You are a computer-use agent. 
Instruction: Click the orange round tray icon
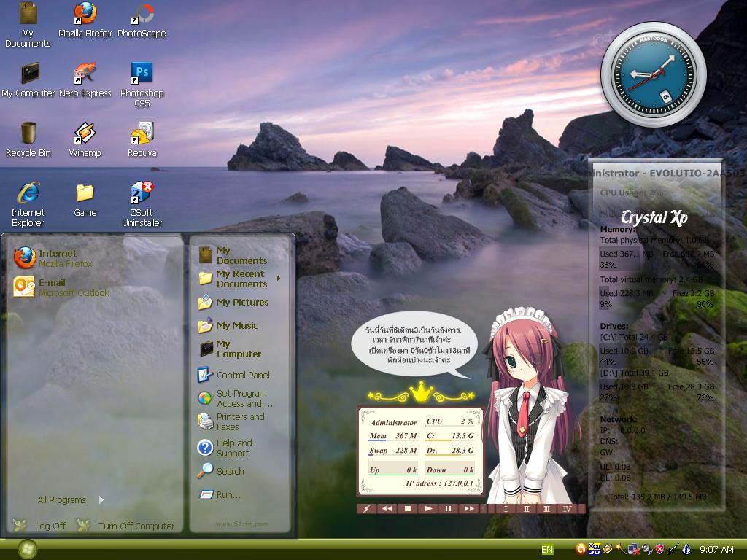[x=581, y=549]
